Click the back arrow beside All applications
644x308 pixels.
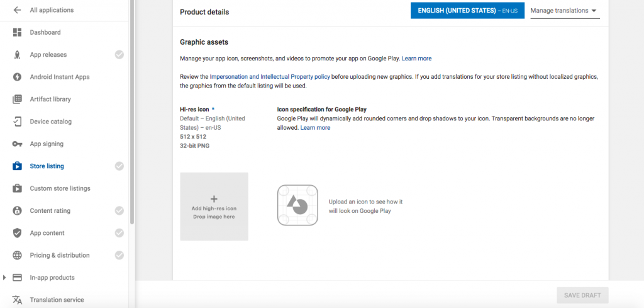point(17,10)
